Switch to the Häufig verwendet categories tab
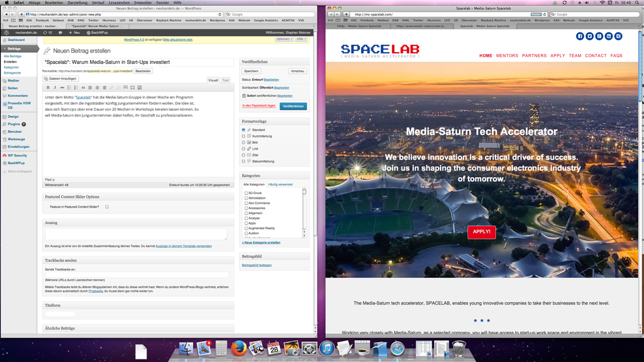Screen dimensions: 644x362 [280, 185]
